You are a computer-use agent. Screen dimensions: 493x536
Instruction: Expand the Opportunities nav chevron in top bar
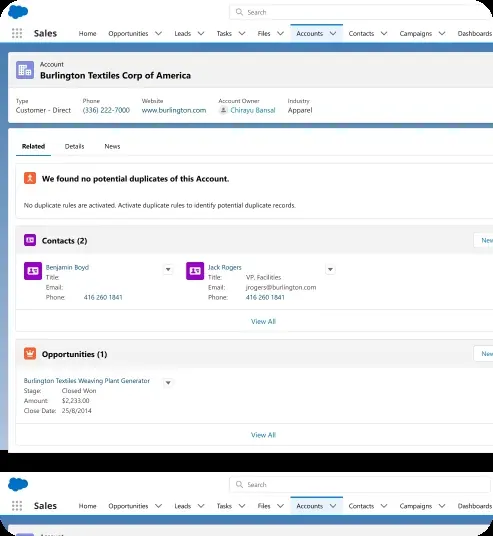[158, 33]
